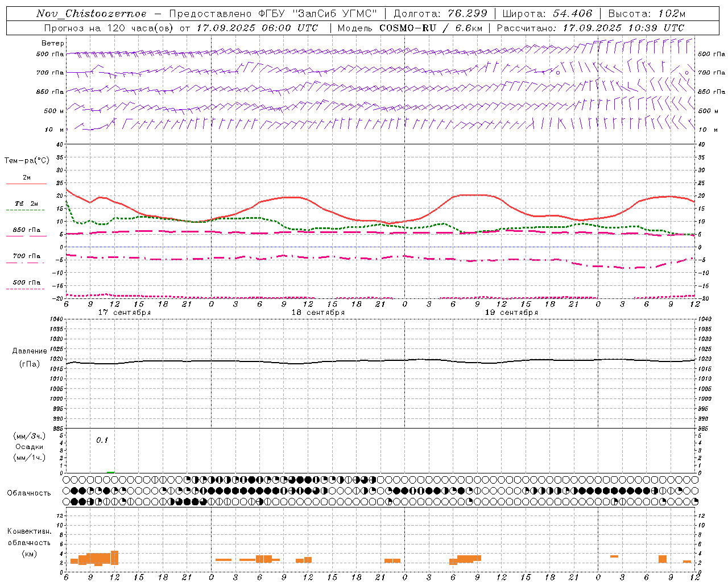Click the Долгота: 76.299 value
The width and height of the screenshot is (728, 582).
click(440, 14)
